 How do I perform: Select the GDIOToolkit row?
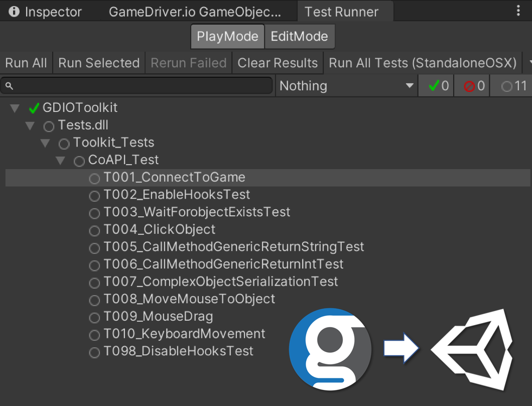pos(268,108)
